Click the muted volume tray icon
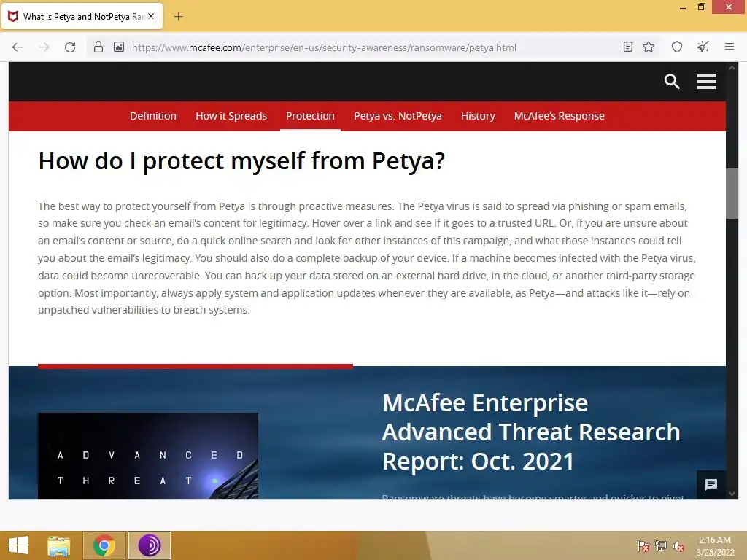 [678, 546]
